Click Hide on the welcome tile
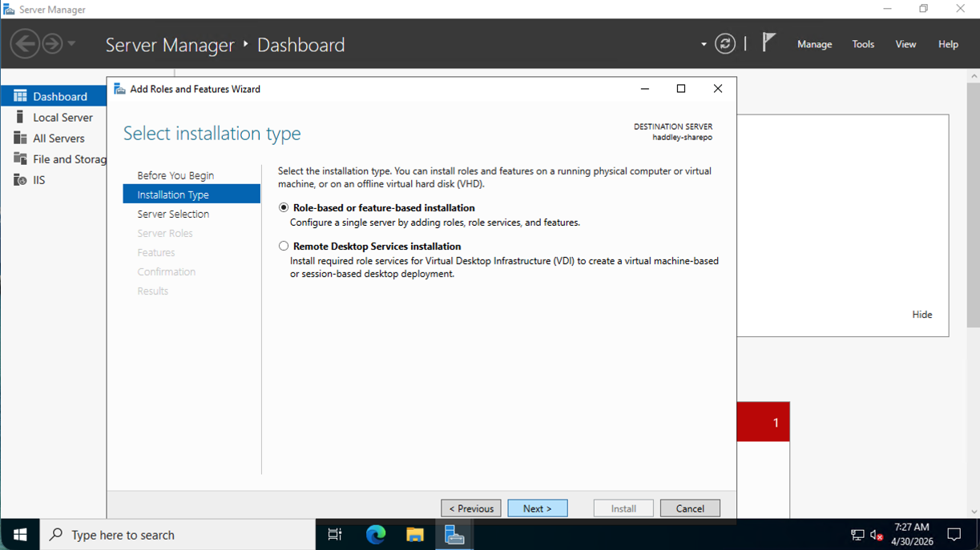 pyautogui.click(x=922, y=315)
